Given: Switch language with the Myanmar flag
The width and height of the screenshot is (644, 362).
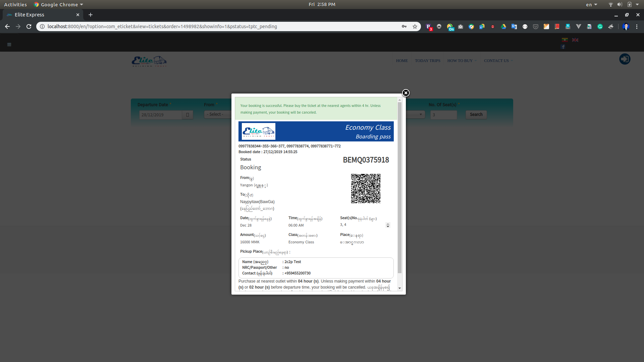Looking at the screenshot, I should (565, 40).
